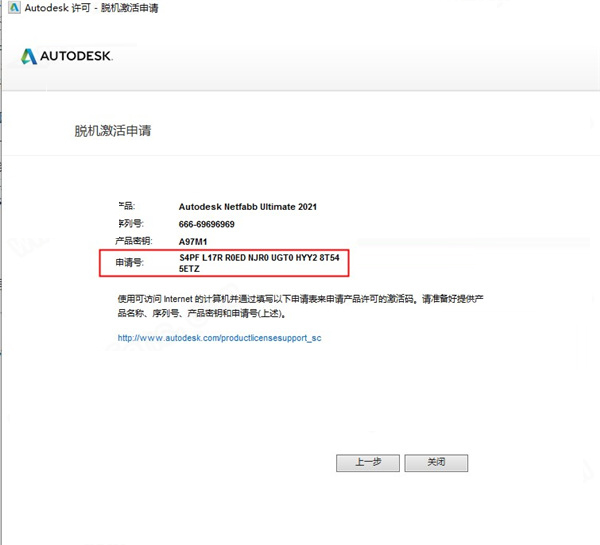Click window title Autodesk 许可 - 脱机激活申请

pyautogui.click(x=91, y=8)
